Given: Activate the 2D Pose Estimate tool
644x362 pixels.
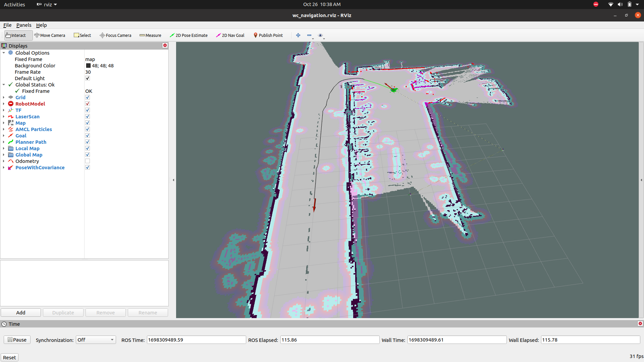Looking at the screenshot, I should coord(189,35).
